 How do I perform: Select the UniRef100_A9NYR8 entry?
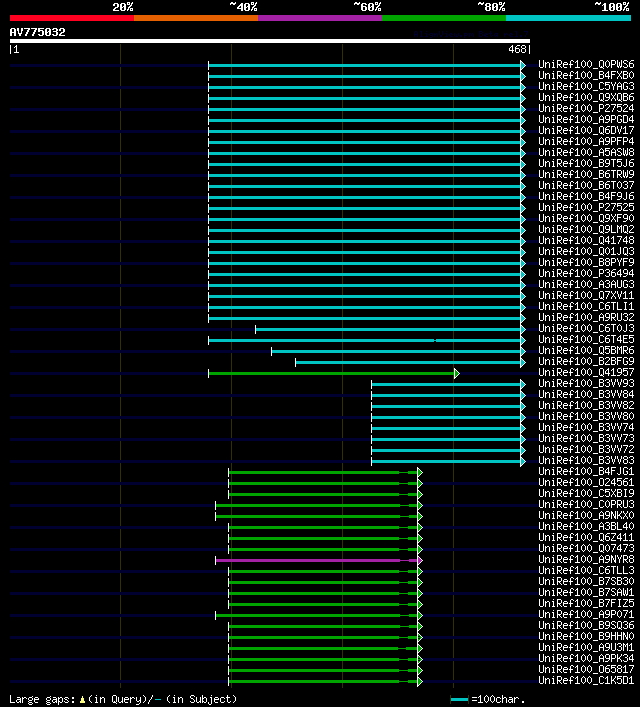[586, 560]
